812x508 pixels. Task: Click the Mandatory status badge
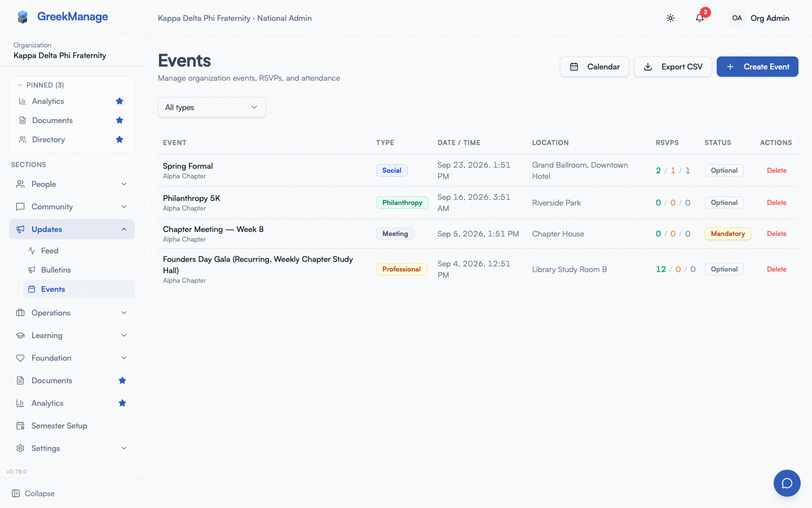point(727,234)
